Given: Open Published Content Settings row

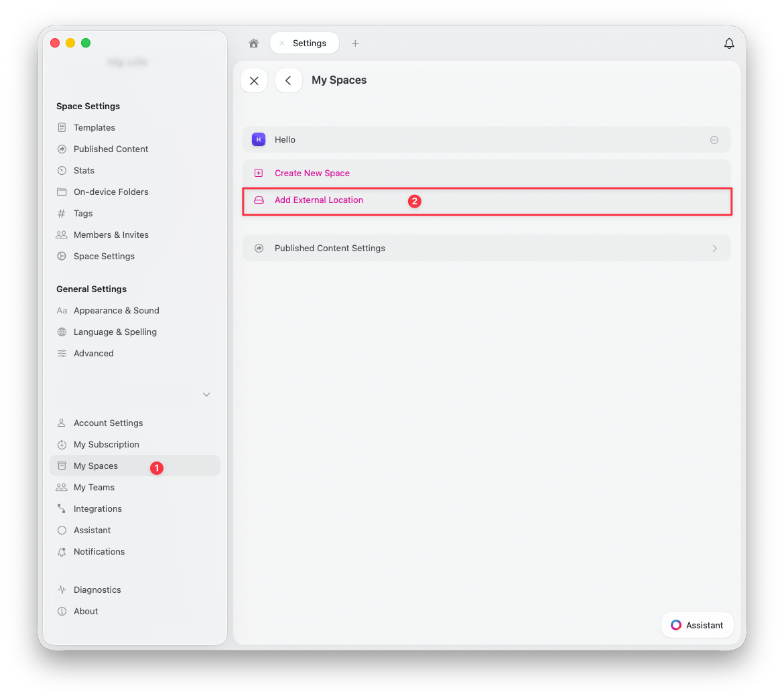Looking at the screenshot, I should (486, 248).
